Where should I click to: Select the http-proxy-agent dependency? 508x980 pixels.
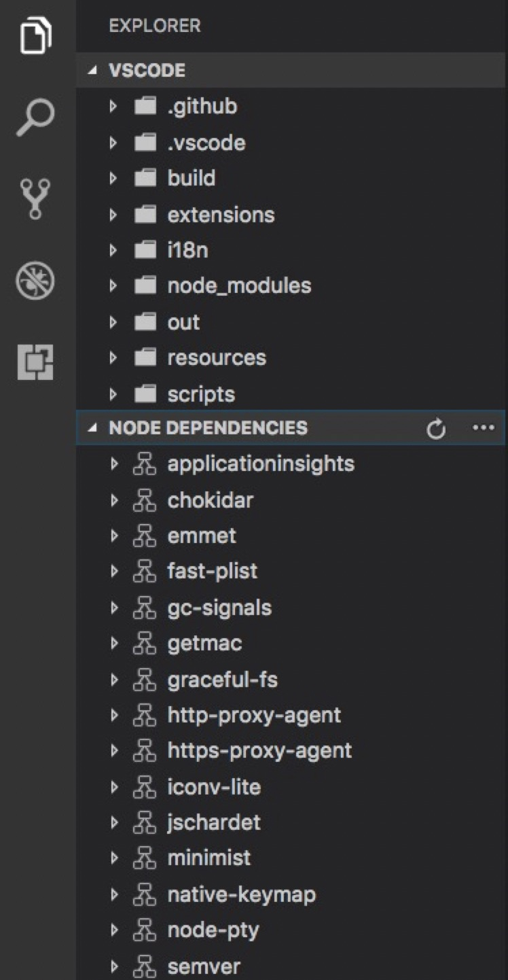(x=253, y=714)
